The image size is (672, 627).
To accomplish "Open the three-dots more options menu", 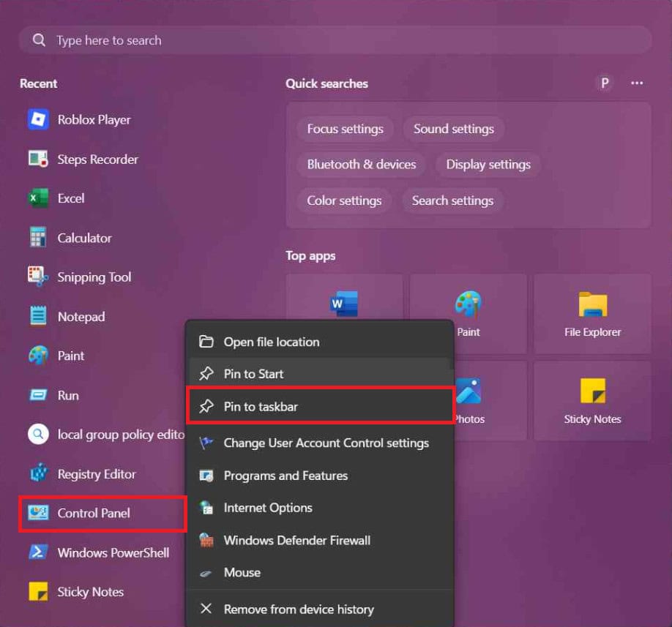I will click(x=637, y=83).
